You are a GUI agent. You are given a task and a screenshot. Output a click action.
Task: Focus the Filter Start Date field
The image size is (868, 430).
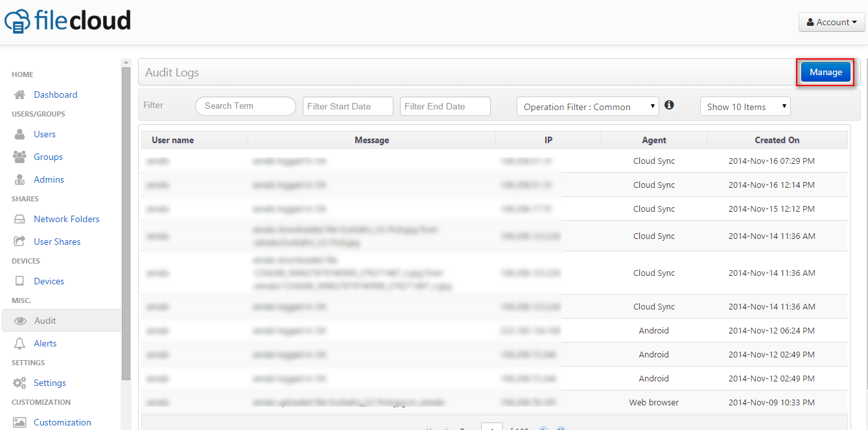[347, 106]
